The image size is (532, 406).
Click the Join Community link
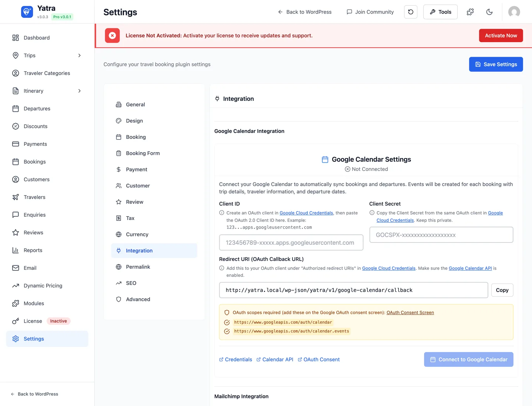(x=370, y=12)
